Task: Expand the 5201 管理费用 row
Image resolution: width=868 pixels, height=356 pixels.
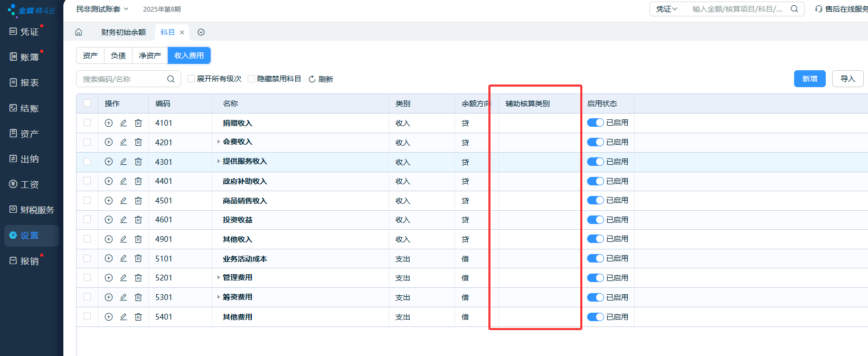Action: [219, 277]
